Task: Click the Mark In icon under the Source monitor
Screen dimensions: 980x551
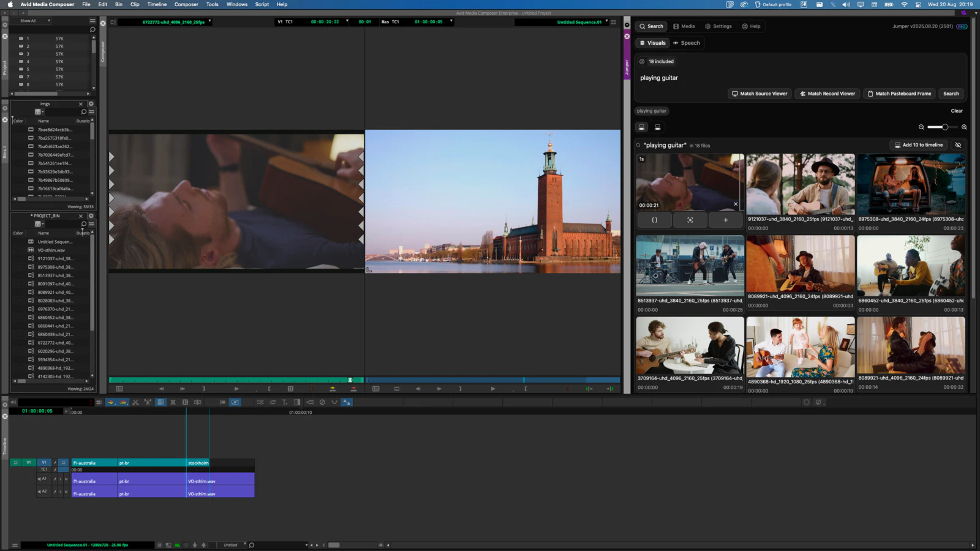Action: click(x=269, y=389)
